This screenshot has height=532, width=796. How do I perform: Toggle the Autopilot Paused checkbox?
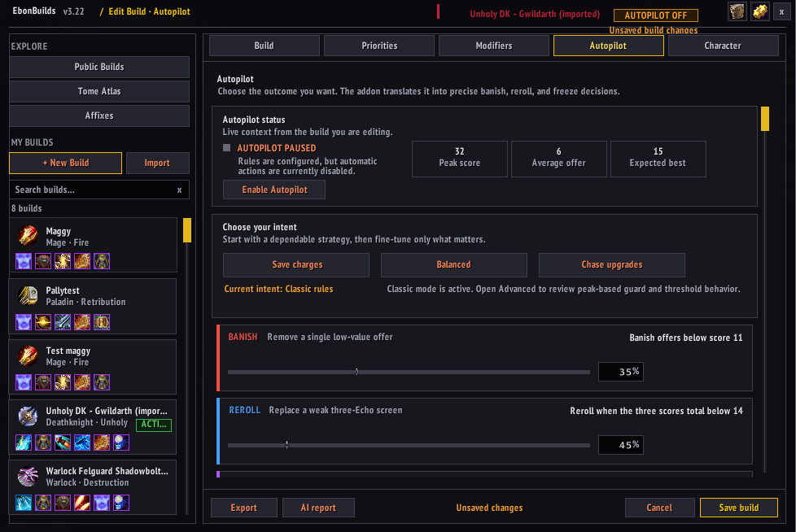point(227,148)
